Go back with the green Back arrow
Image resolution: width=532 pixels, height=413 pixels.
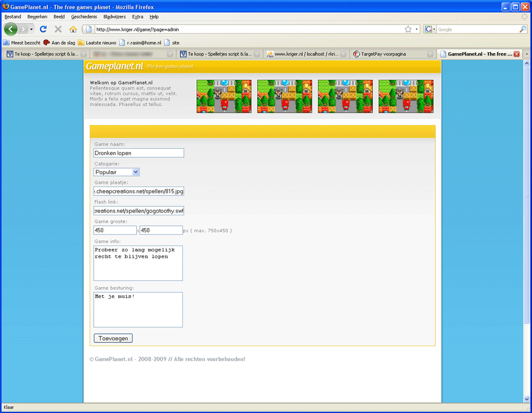coord(11,29)
